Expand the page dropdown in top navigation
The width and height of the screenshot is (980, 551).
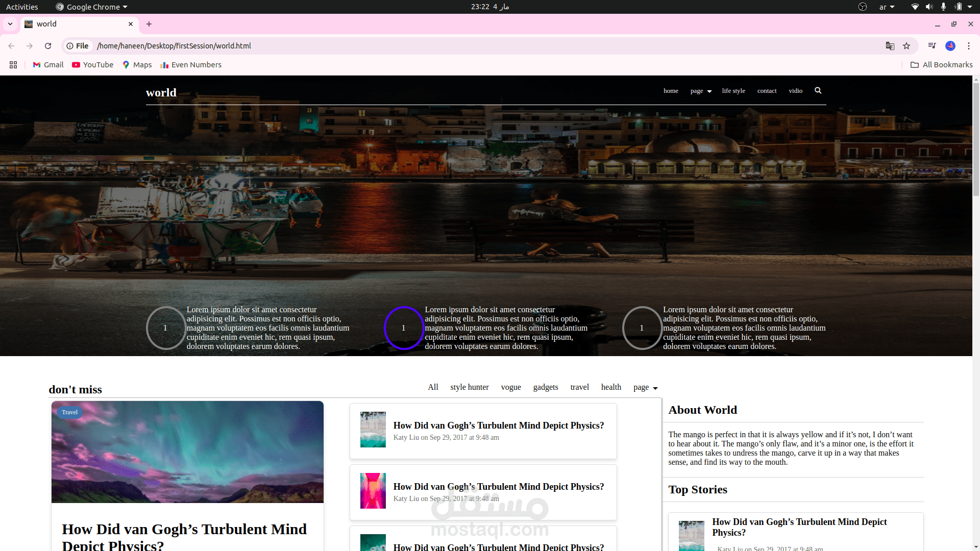pos(701,91)
